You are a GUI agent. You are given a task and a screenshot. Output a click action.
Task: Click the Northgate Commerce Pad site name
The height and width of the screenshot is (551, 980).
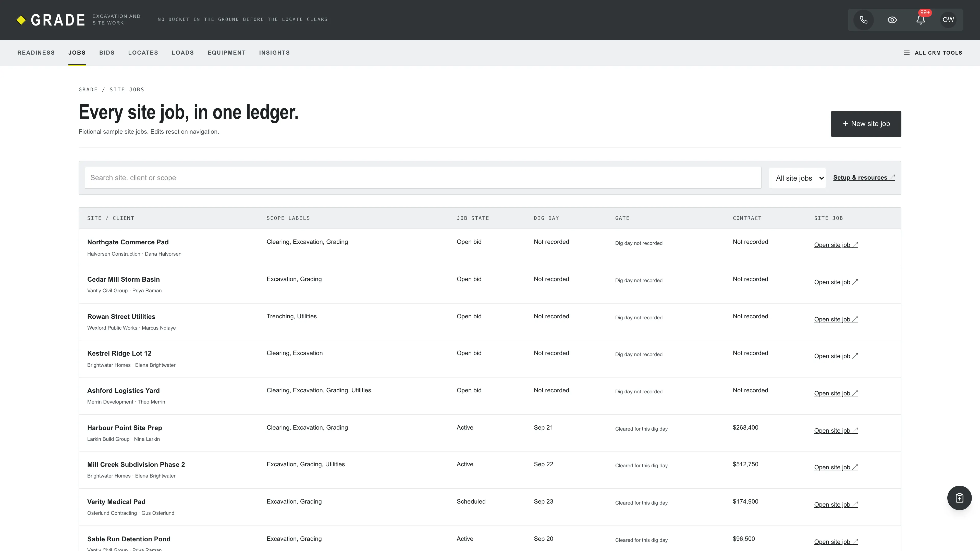(x=128, y=242)
